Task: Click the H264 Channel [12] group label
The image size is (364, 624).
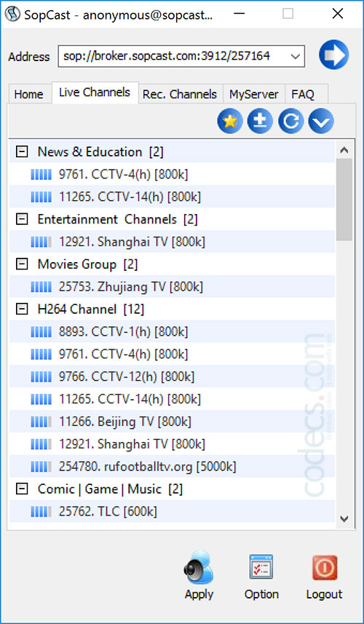Action: [91, 309]
